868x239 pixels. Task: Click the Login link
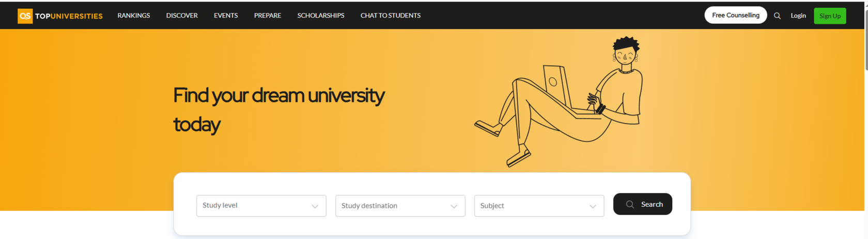click(x=798, y=16)
